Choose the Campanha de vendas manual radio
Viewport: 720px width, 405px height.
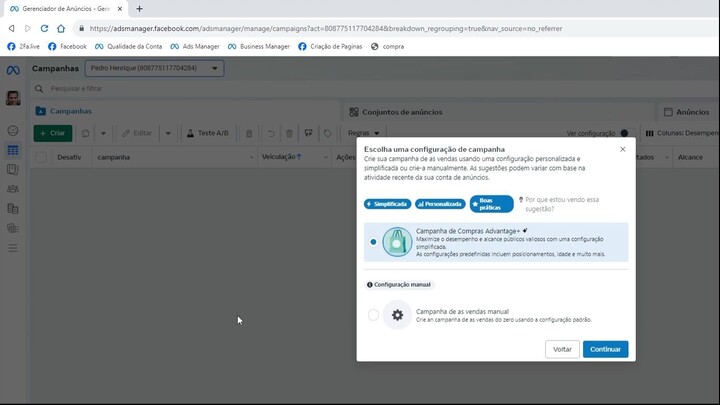373,315
